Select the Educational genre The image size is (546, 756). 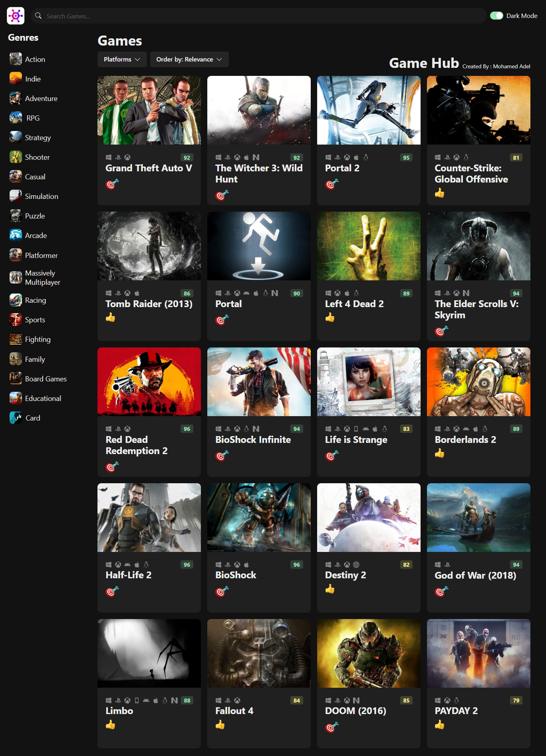pos(43,398)
